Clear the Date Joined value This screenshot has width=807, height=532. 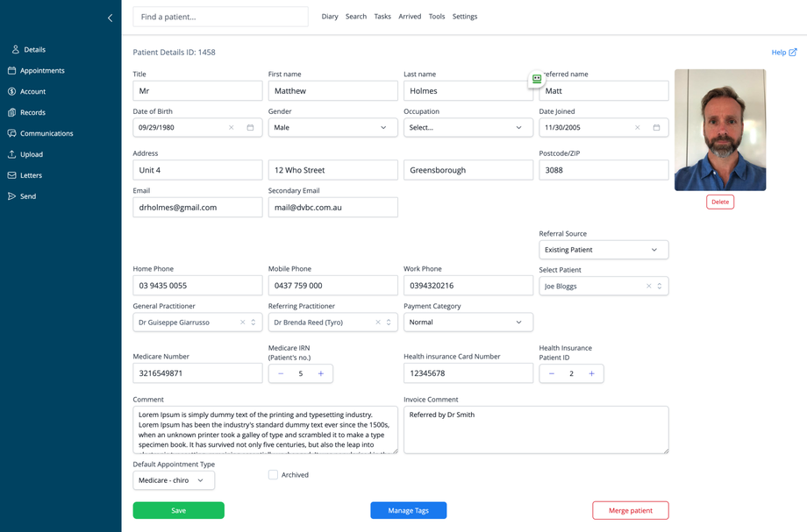point(638,128)
